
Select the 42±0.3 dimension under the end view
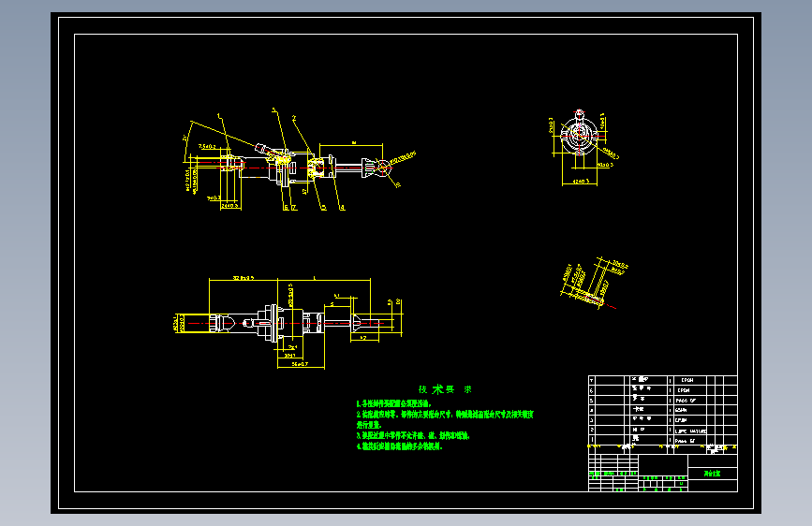(x=581, y=182)
